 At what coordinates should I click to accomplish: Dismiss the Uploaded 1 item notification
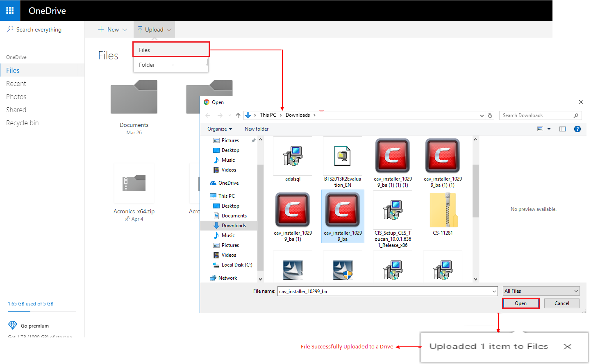(x=567, y=346)
